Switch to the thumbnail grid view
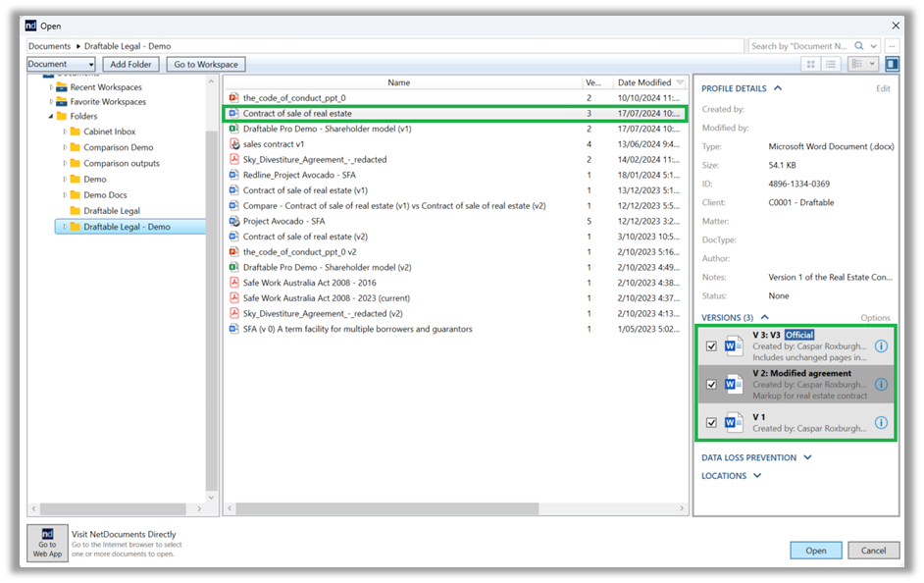This screenshot has width=924, height=583. click(x=811, y=64)
